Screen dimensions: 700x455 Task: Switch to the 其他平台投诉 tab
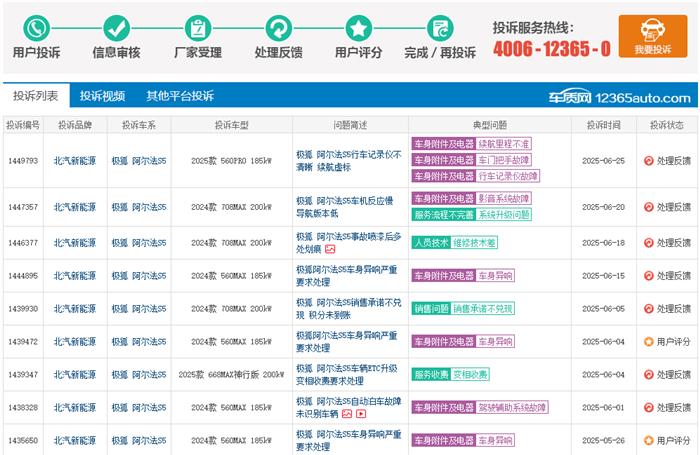(x=180, y=96)
